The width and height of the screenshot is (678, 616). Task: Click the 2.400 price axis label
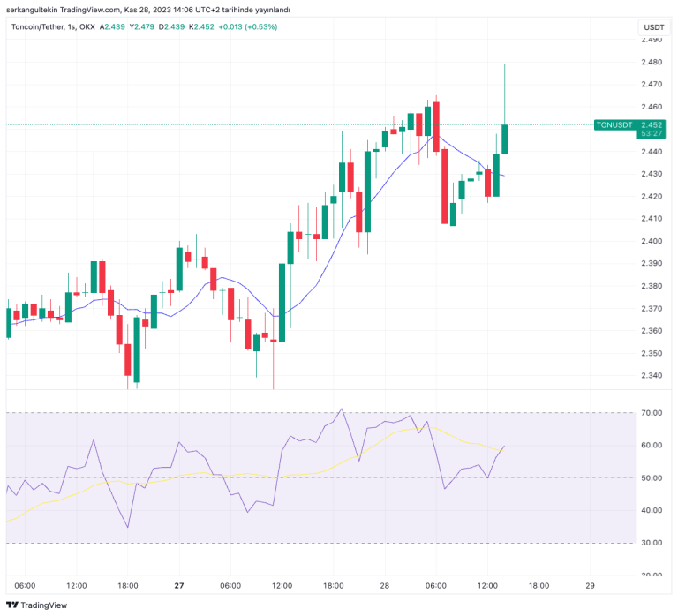652,241
